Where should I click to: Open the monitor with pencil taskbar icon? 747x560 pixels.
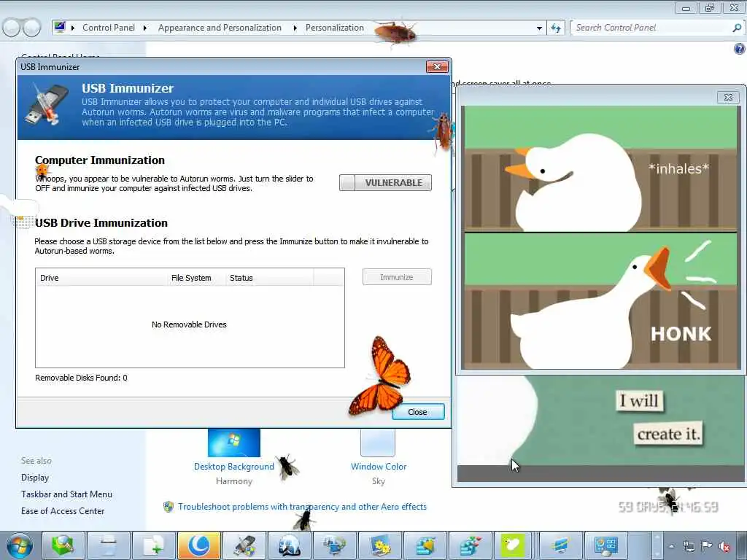point(560,545)
